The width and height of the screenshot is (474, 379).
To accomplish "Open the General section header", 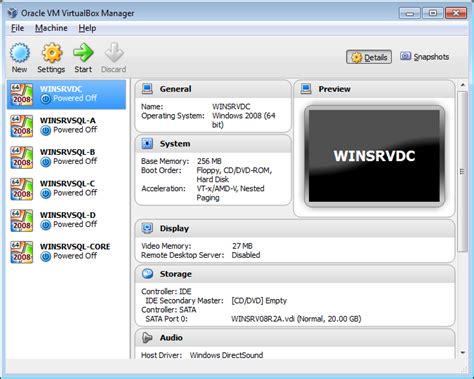I will pos(213,89).
